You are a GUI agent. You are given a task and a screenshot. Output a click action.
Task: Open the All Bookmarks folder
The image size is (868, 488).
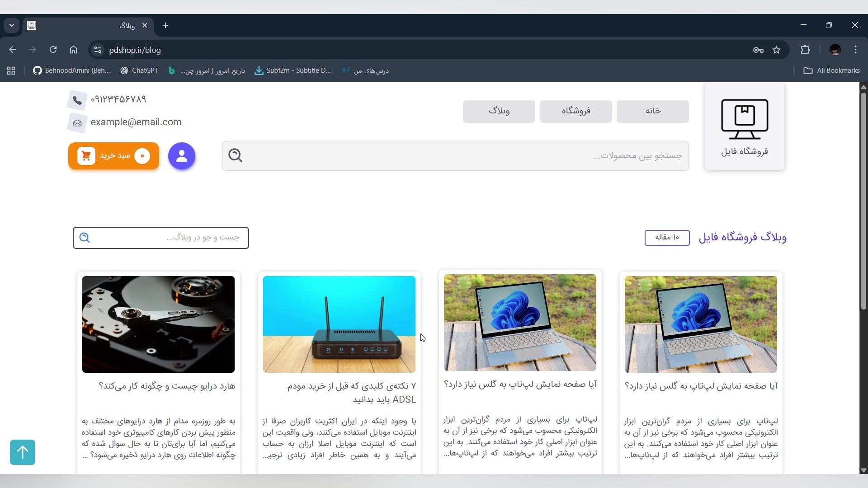[831, 70]
